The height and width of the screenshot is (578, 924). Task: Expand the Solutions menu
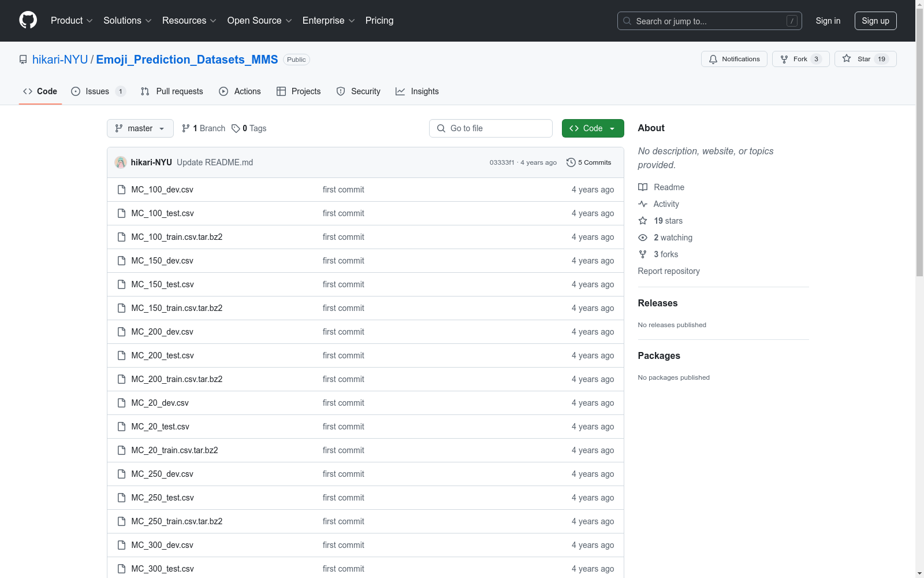pyautogui.click(x=127, y=21)
